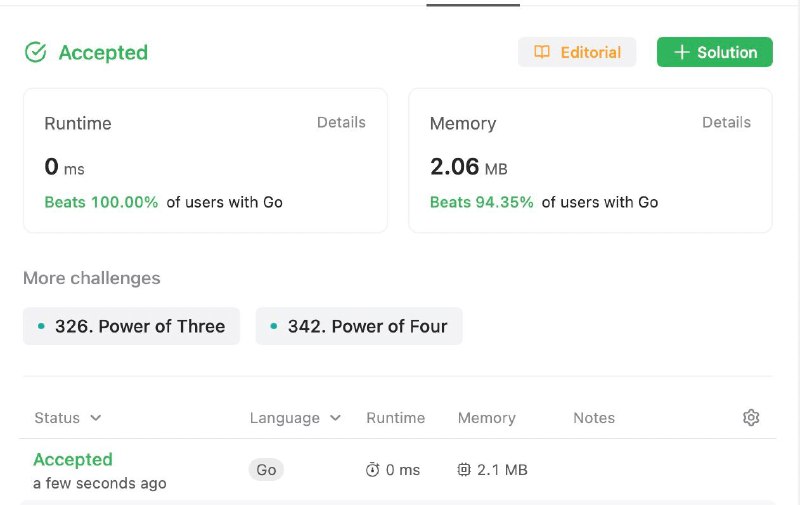This screenshot has width=800, height=505.
Task: Click the teal dot on Power of Four
Action: [x=274, y=326]
